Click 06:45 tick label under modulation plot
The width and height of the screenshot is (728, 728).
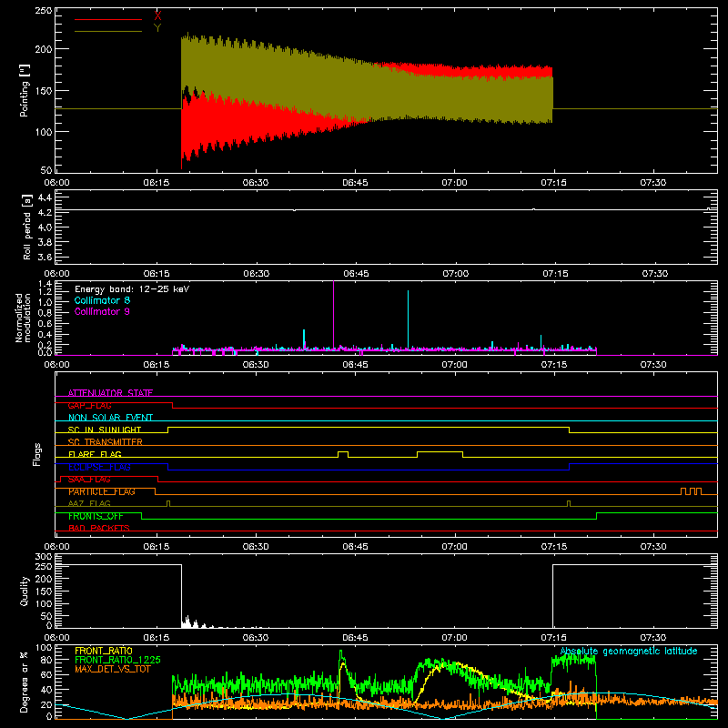coord(355,365)
